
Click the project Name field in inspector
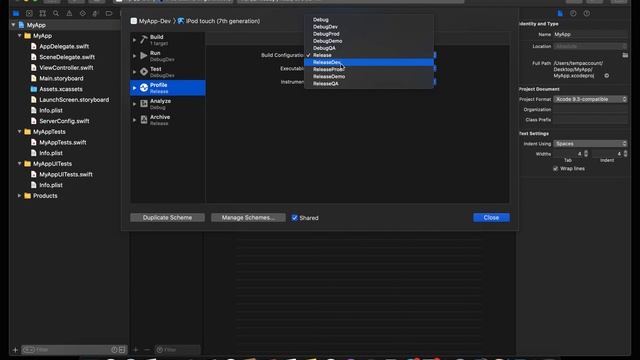[590, 34]
